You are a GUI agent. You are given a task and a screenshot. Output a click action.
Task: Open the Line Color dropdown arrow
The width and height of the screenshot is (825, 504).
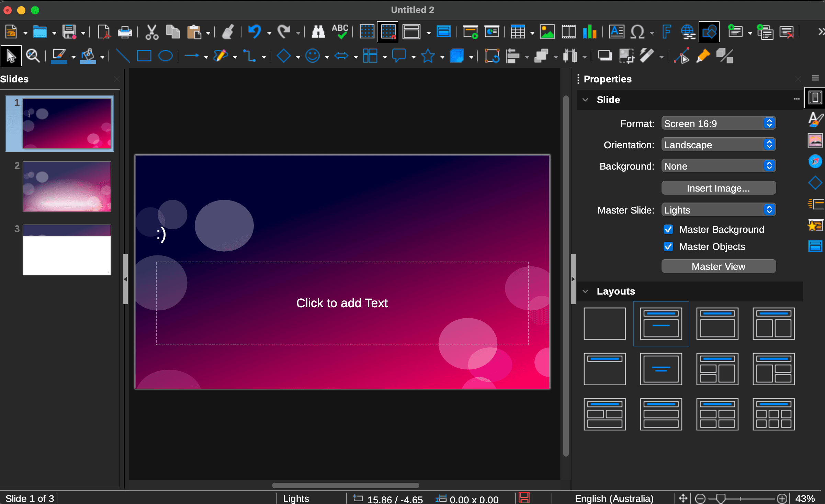point(73,57)
